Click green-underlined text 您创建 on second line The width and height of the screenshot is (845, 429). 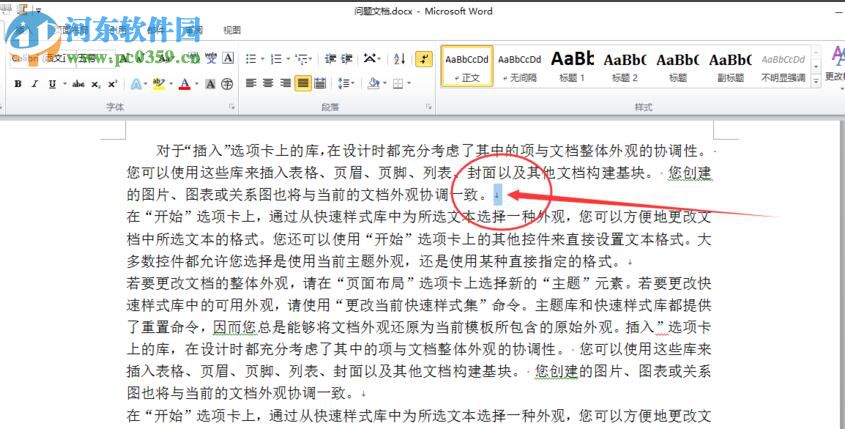(x=690, y=173)
